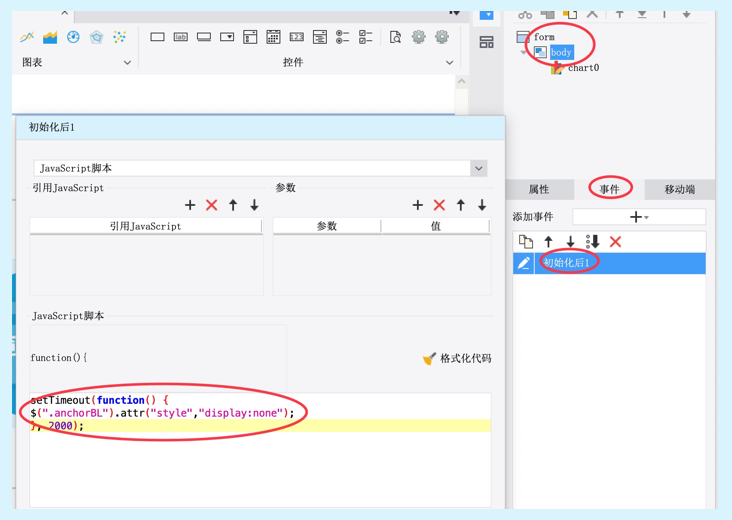The width and height of the screenshot is (732, 520).
Task: Pick the combo box widget icon
Action: point(227,37)
